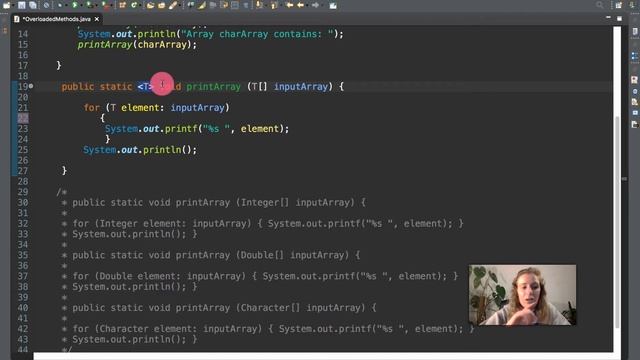
Task: Open dropdown arrow next to Debug icon
Action: (66, 6)
